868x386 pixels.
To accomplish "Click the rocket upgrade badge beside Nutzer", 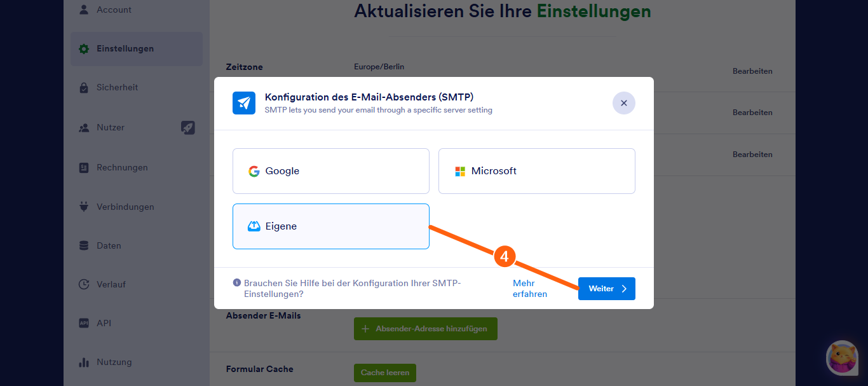I will tap(188, 127).
